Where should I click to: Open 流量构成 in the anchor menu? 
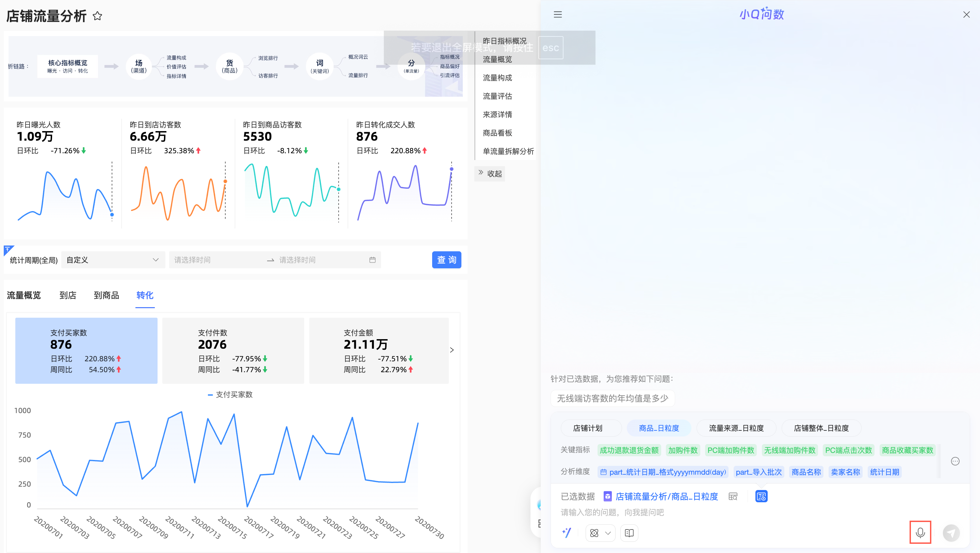497,78
